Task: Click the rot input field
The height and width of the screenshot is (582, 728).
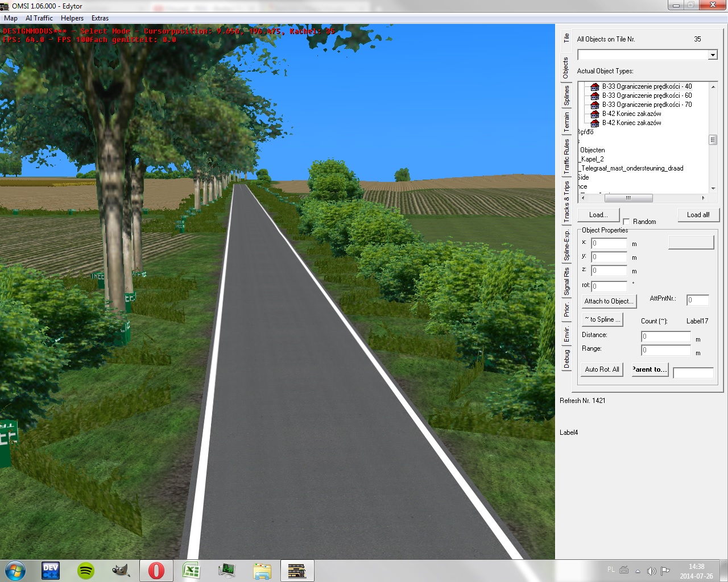Action: tap(609, 286)
